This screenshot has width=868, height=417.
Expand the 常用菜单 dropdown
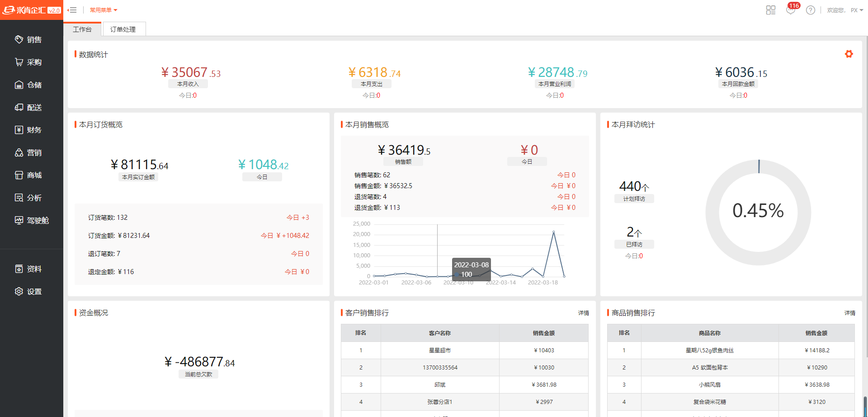click(104, 10)
